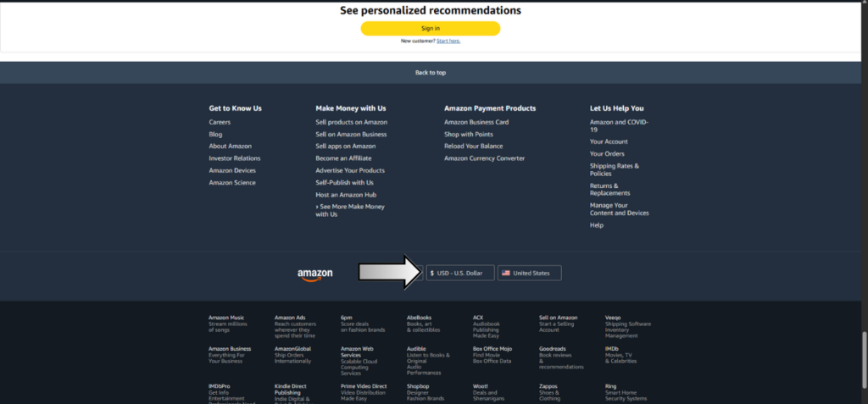Open Amazon Currency Converter link
The image size is (868, 404).
(484, 158)
